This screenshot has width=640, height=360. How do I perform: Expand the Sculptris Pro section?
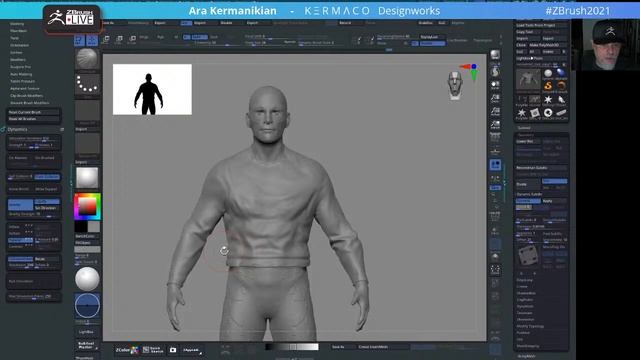[x=20, y=67]
